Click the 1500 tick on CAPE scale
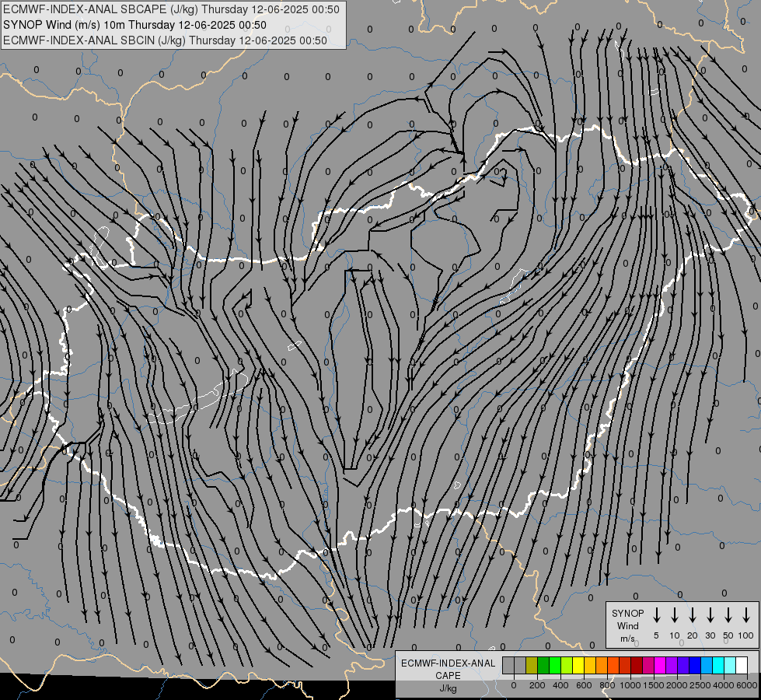Viewport: 761px width, 700px height. 653,685
